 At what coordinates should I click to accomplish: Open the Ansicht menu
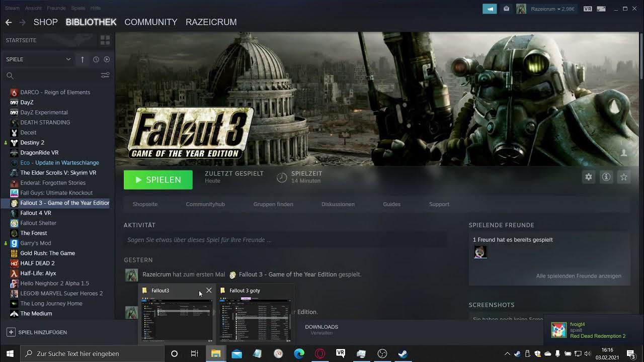point(34,8)
